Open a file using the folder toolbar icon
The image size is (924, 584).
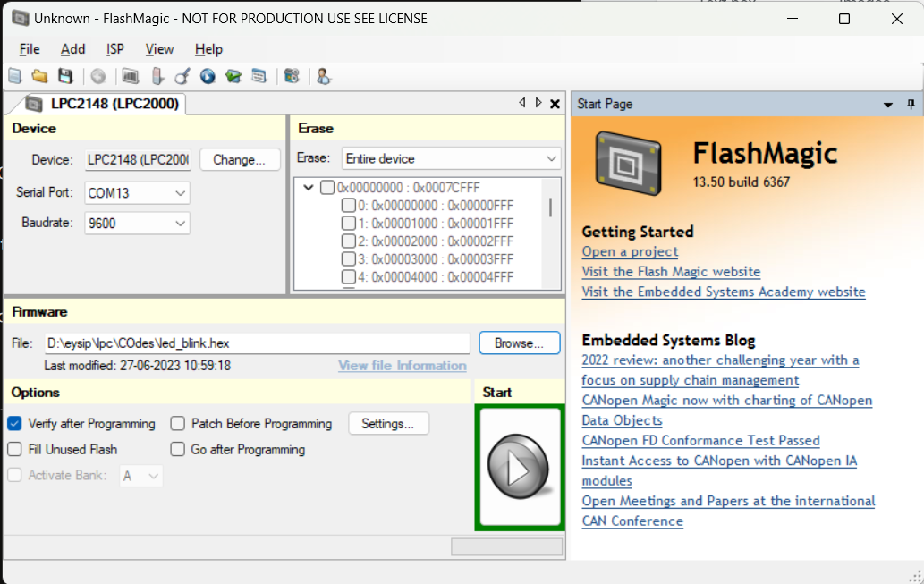point(39,76)
